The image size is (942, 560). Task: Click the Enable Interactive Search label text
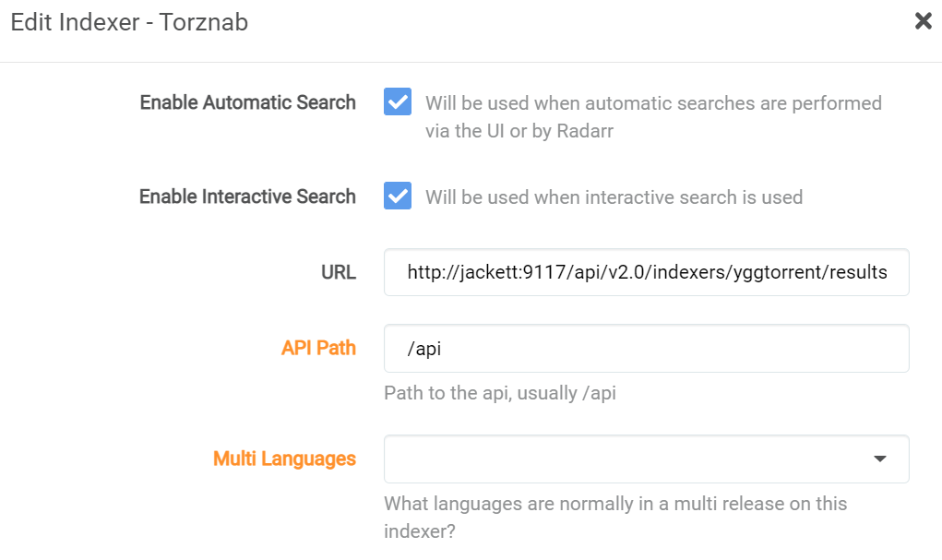[247, 197]
